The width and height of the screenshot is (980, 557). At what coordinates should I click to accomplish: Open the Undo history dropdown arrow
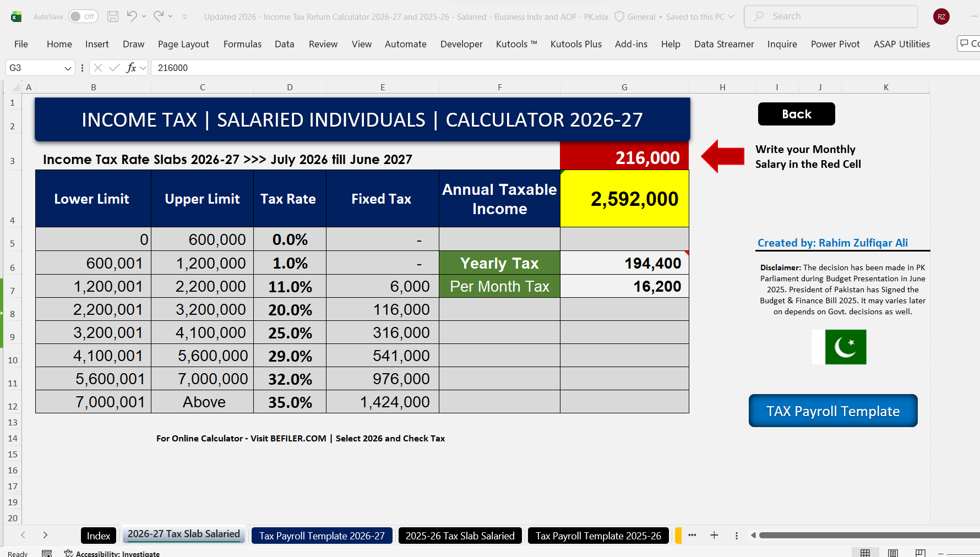144,17
